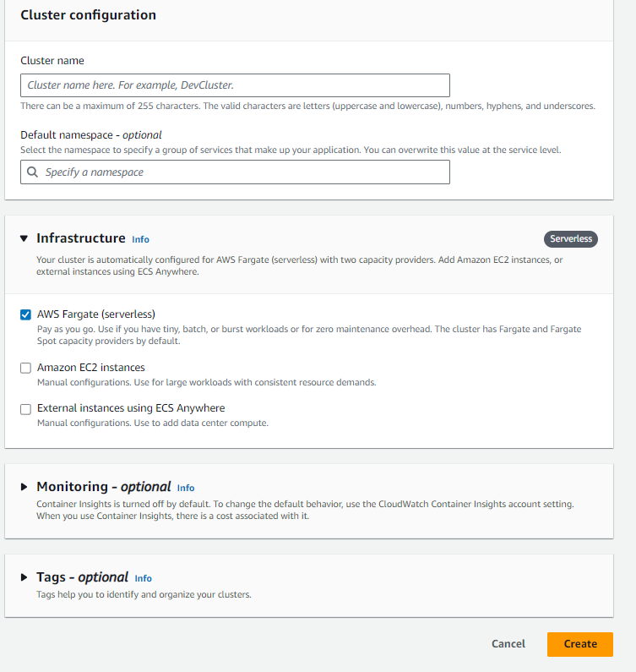Open the Info link beside Monitoring
This screenshot has height=672, width=636.
186,488
